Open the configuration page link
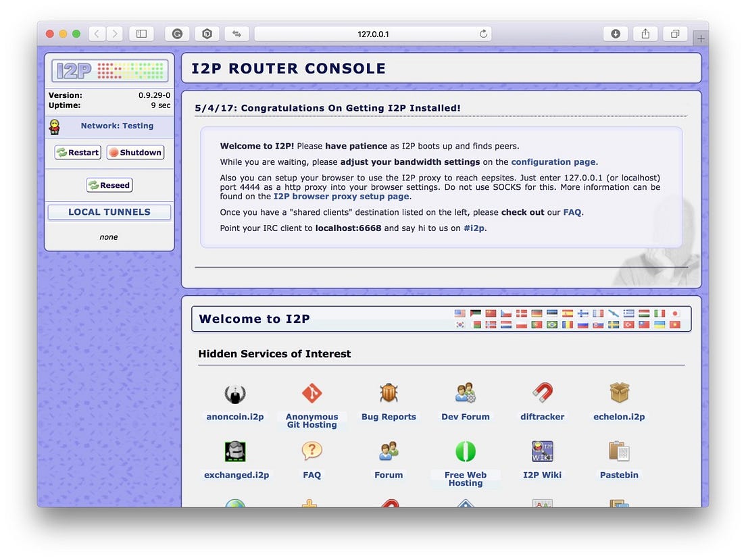 pos(553,161)
